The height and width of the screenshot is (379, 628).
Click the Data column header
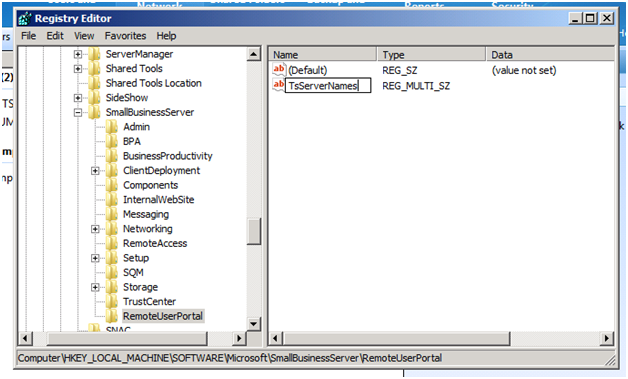[x=550, y=54]
